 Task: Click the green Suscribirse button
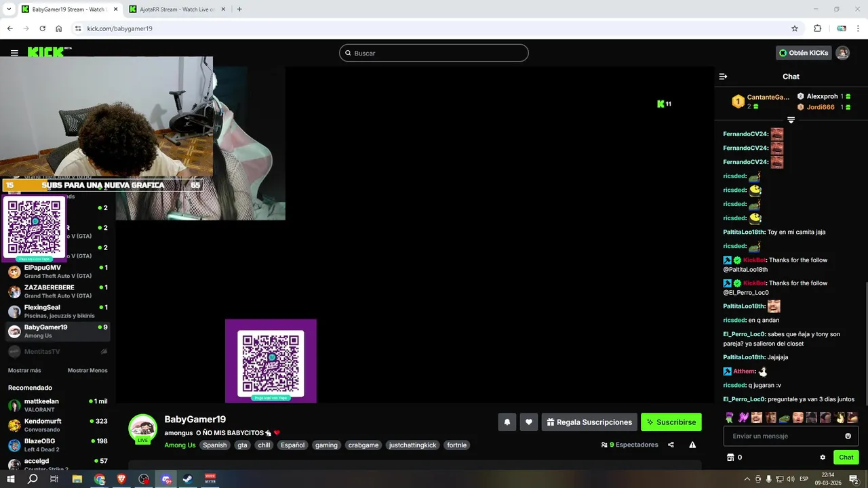click(671, 422)
